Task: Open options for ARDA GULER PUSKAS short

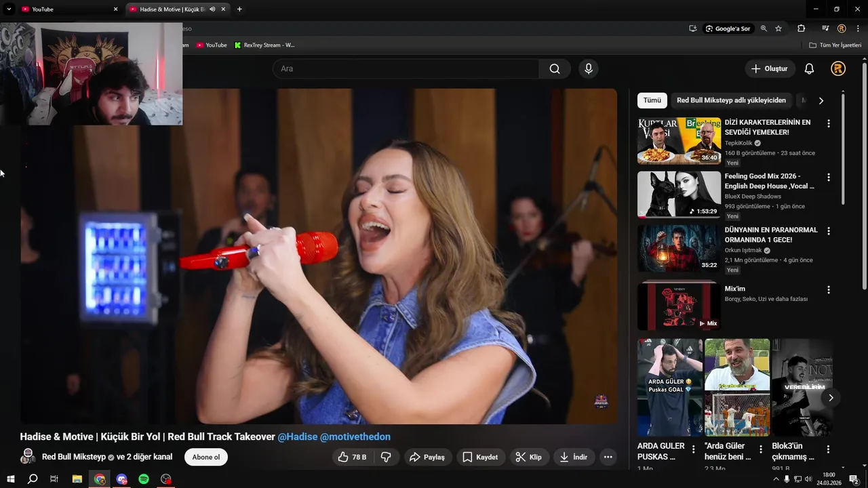Action: (x=693, y=449)
